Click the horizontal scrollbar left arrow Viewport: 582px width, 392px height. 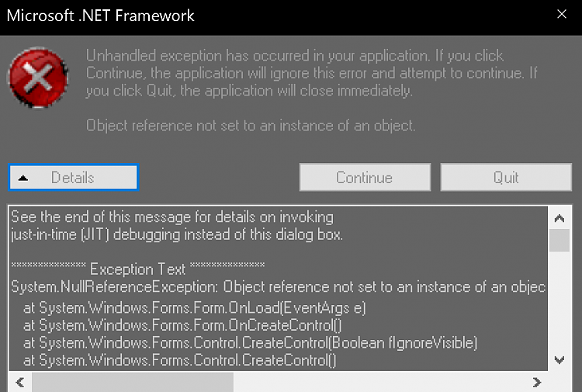click(20, 382)
